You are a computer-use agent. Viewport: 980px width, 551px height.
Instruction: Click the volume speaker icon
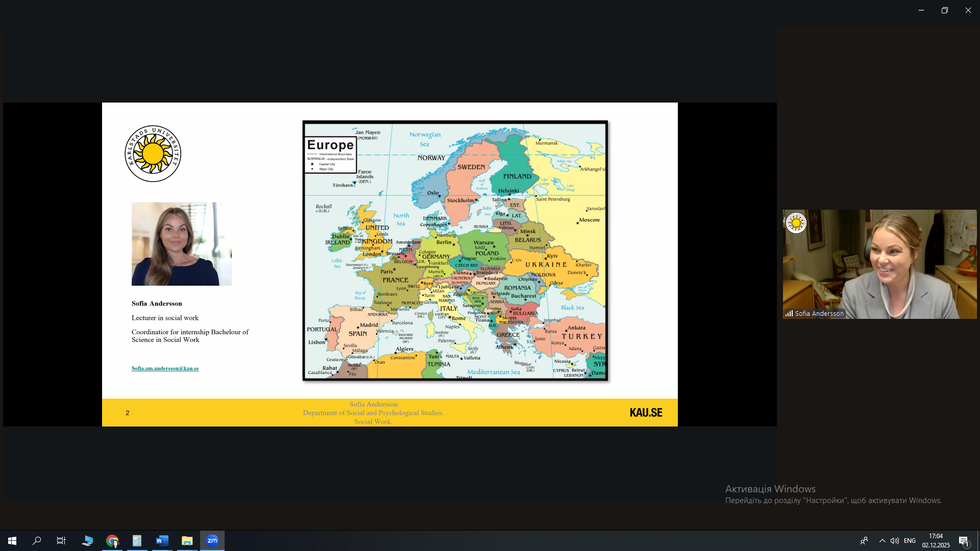895,540
